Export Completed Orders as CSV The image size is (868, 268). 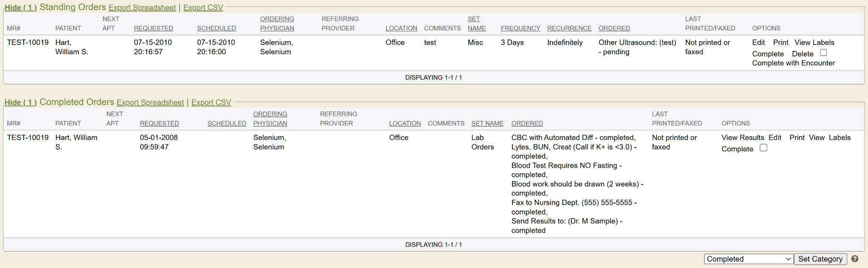211,103
